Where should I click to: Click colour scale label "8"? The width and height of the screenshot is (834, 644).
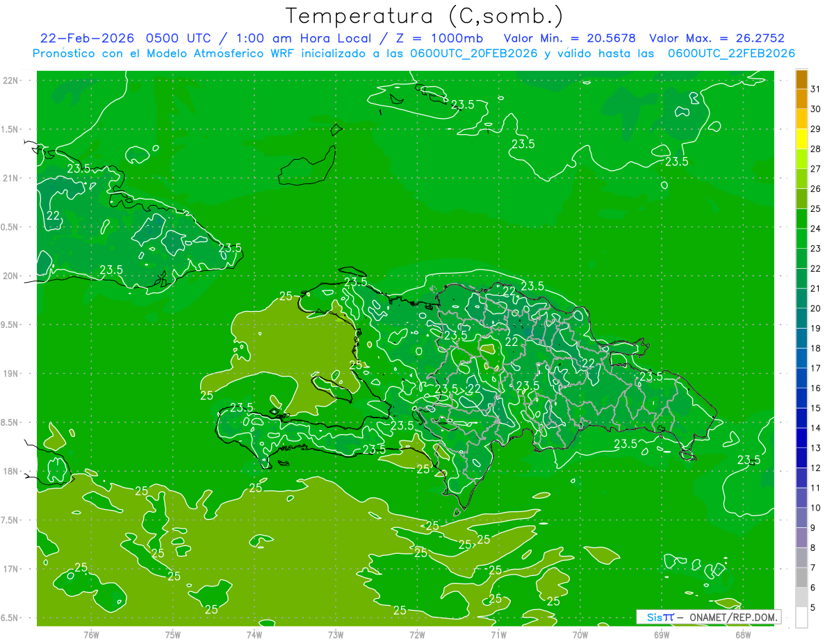[x=813, y=547]
